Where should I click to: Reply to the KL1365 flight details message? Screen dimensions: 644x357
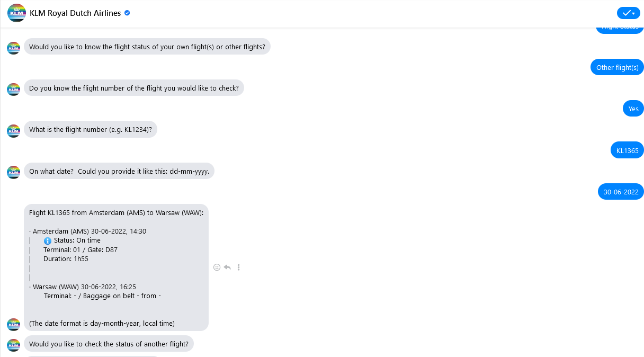(227, 267)
